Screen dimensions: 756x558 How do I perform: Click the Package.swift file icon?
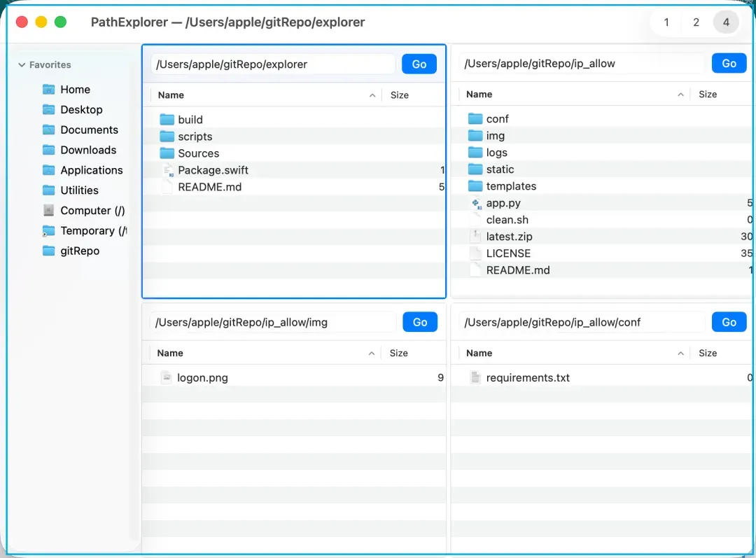point(167,169)
